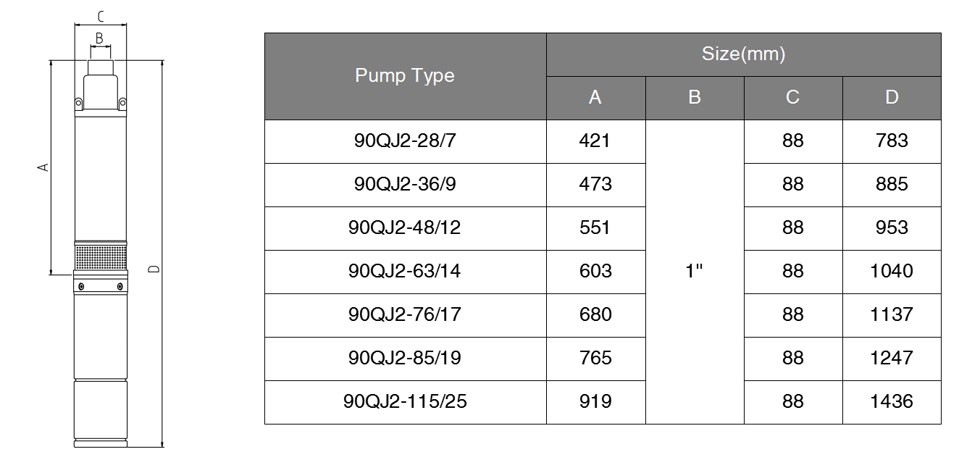The height and width of the screenshot is (460, 980).
Task: Select pump type 90QJ2-36/9 cell
Action: pyautogui.click(x=405, y=185)
